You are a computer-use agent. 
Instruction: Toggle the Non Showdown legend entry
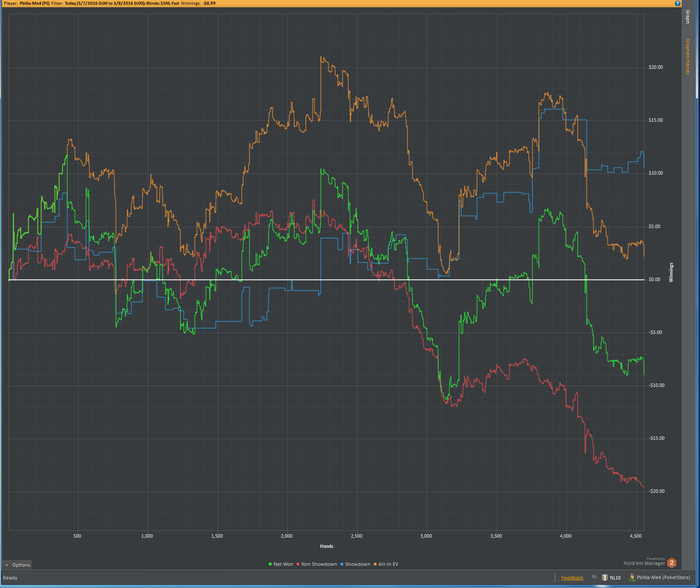pos(317,564)
